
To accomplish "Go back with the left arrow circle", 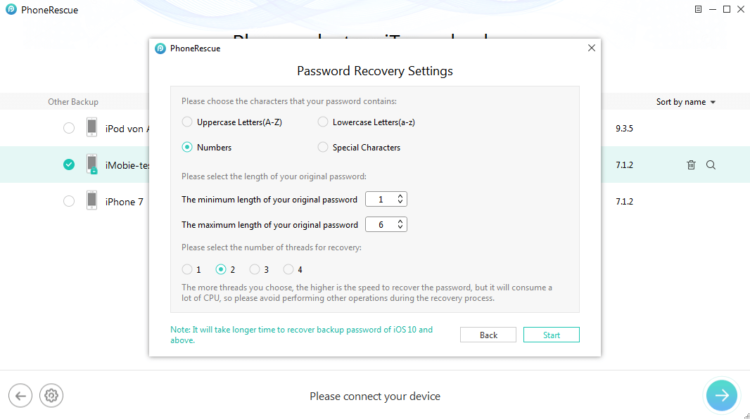I will [20, 396].
